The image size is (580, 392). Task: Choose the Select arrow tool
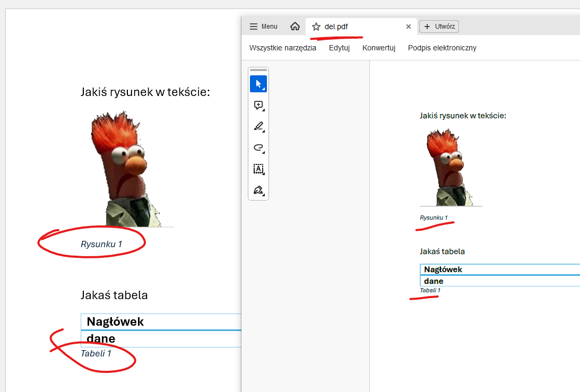[258, 84]
